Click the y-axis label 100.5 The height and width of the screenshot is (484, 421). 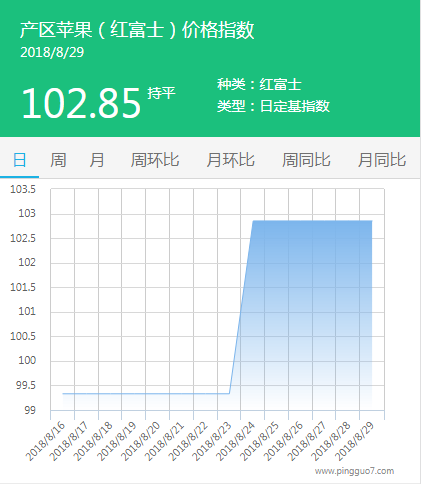(23, 336)
